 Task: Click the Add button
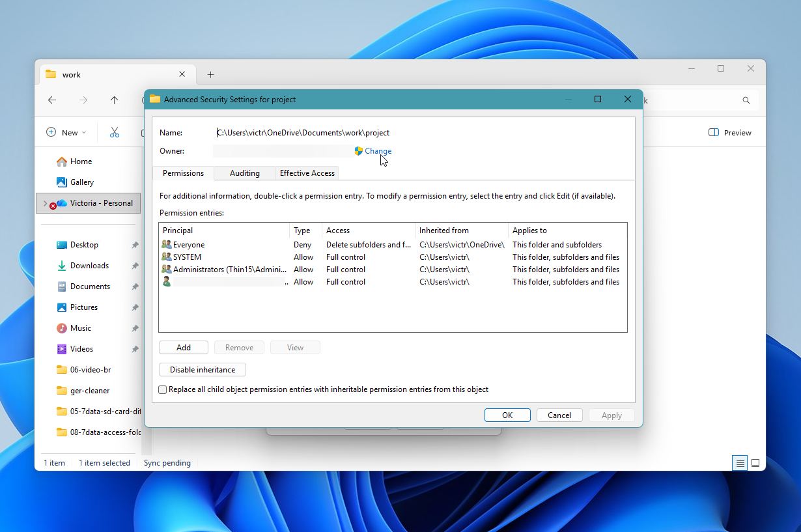[x=184, y=348]
